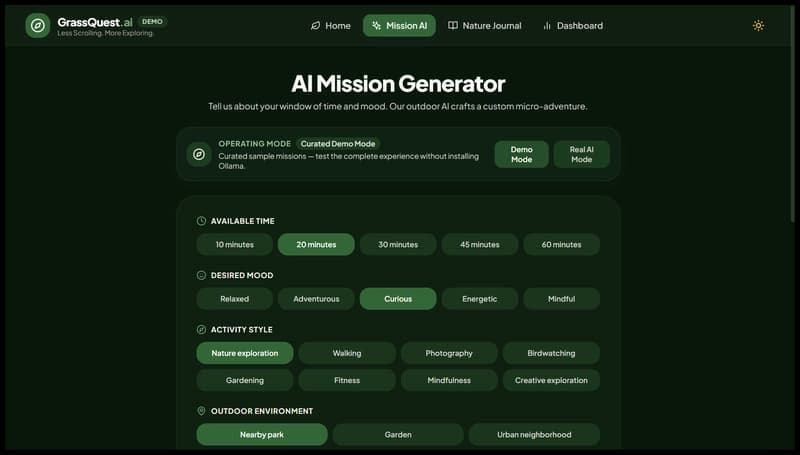
Task: Select 10 minutes available time
Action: tap(235, 245)
